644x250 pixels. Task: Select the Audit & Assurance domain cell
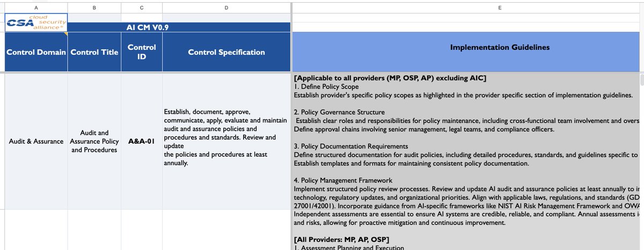pyautogui.click(x=36, y=142)
